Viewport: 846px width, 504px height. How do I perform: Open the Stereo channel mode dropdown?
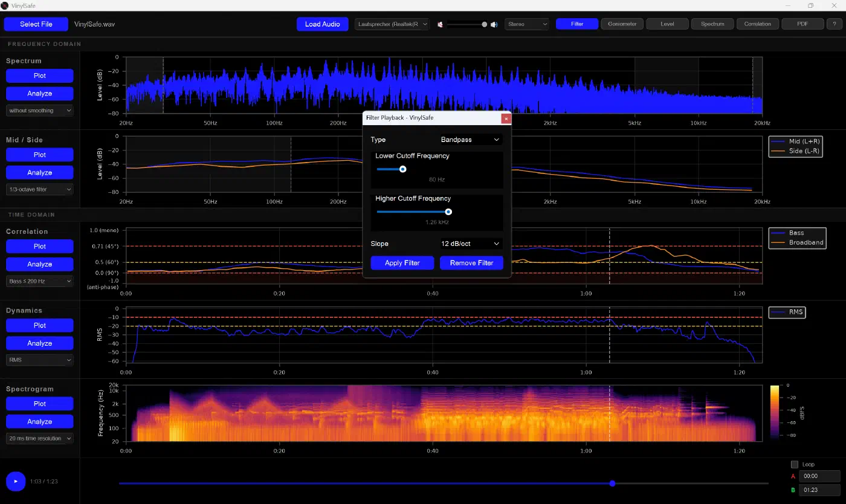527,24
